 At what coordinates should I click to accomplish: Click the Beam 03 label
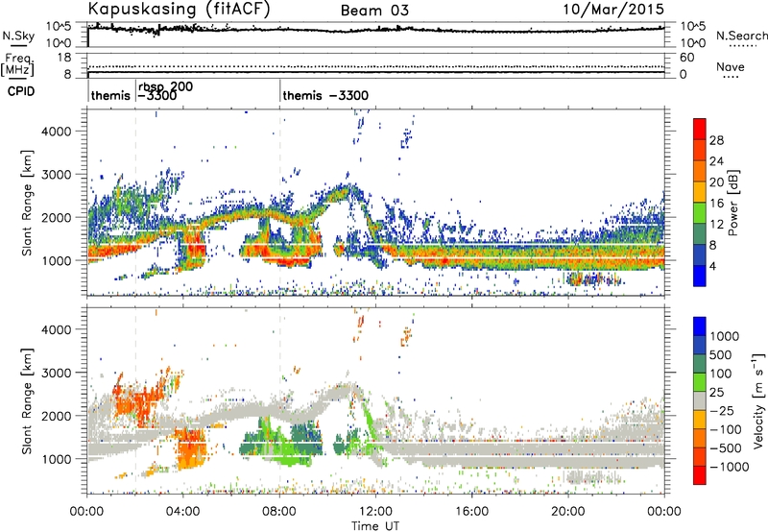374,11
